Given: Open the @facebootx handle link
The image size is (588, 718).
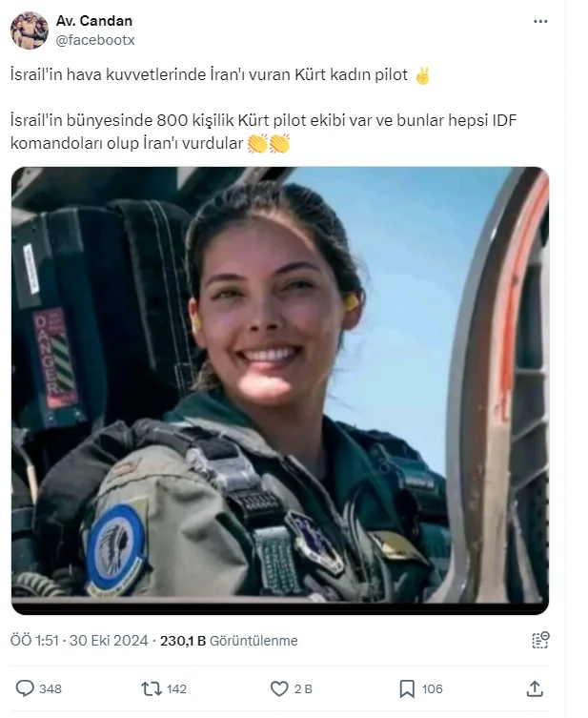Looking at the screenshot, I should click(95, 40).
